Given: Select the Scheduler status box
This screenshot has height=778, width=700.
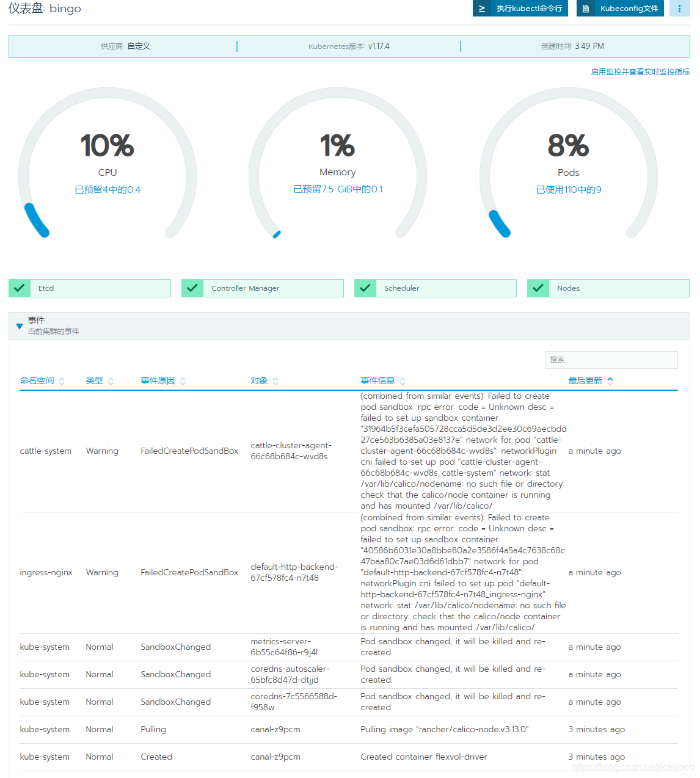Looking at the screenshot, I should pyautogui.click(x=436, y=288).
